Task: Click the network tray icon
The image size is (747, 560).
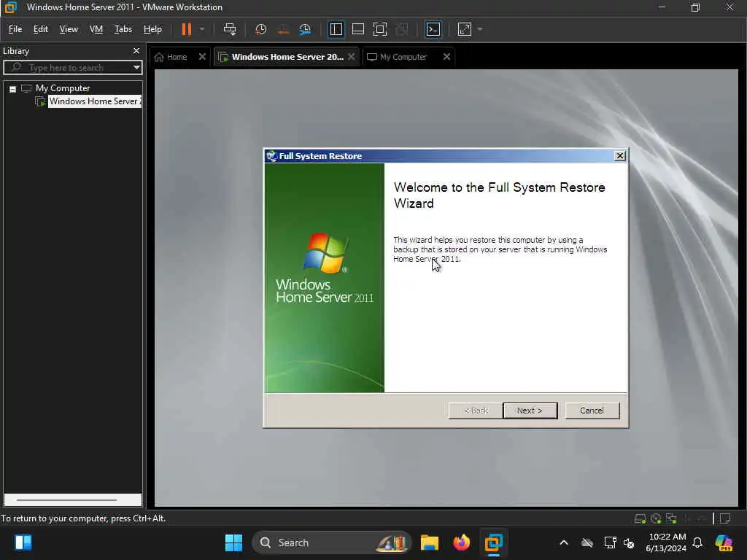Action: [x=610, y=542]
